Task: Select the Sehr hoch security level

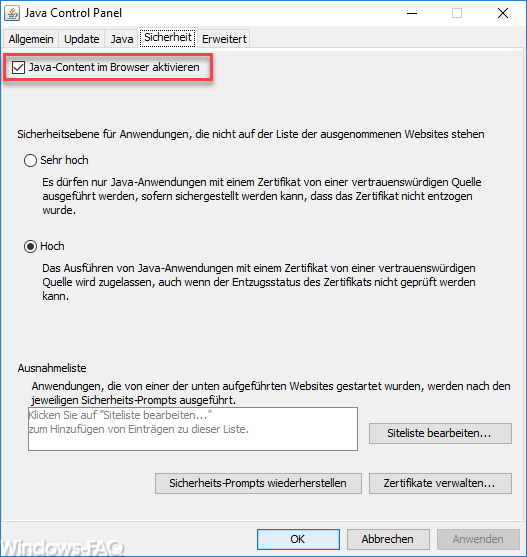Action: coord(30,161)
